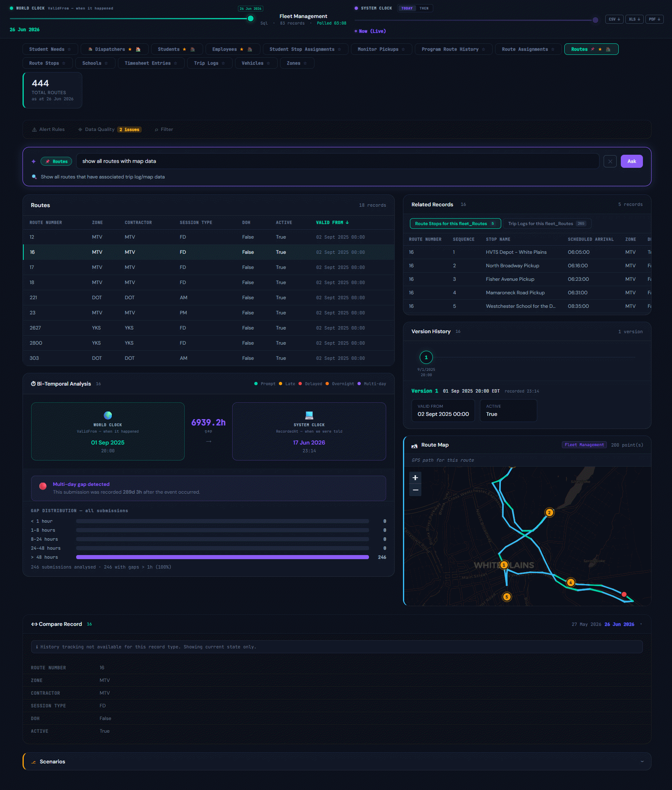Switch to Trip Logs for this fleet_Routes
Viewport: 672px width, 790px height.
pos(547,223)
